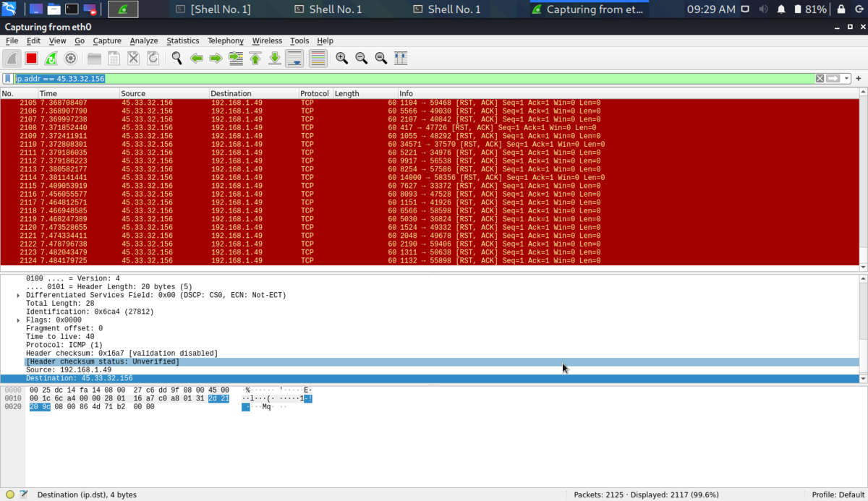Image resolution: width=868 pixels, height=501 pixels.
Task: Toggle auto-scroll during live capture
Action: (x=294, y=59)
